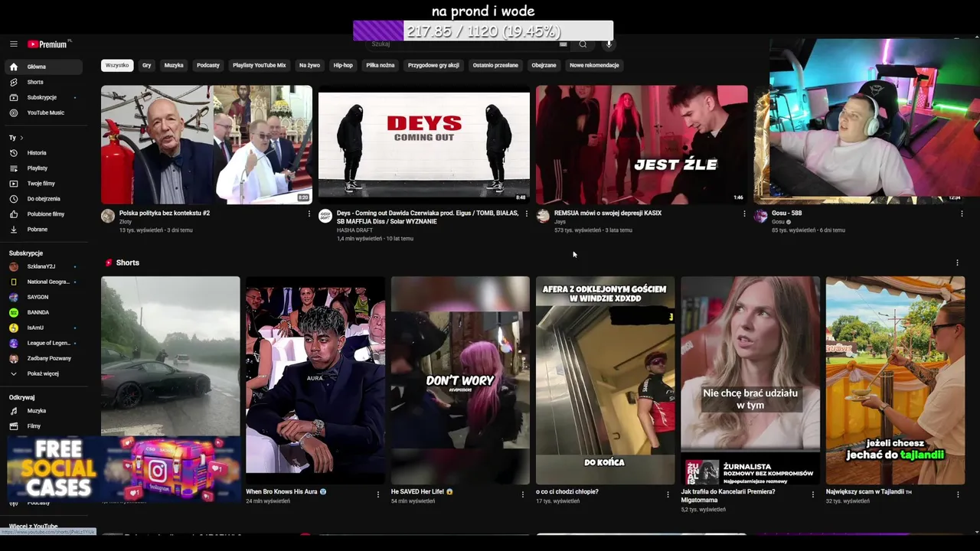Open the Subskrypcje sidebar entry
The height and width of the screenshot is (551, 980).
tap(42, 97)
